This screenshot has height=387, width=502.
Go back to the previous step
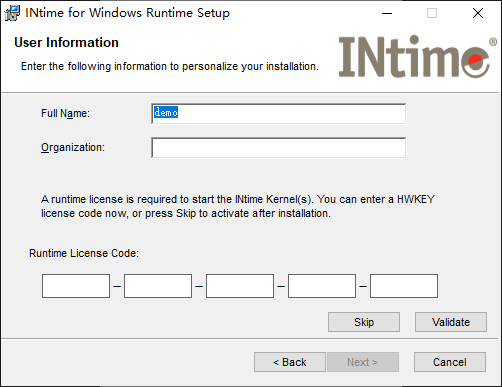pos(290,362)
